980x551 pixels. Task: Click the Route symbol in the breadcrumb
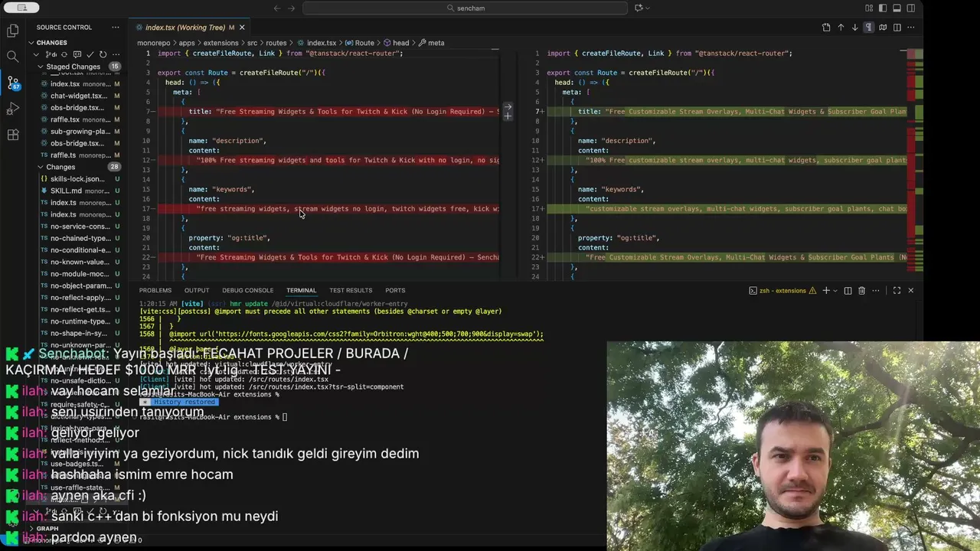point(360,43)
